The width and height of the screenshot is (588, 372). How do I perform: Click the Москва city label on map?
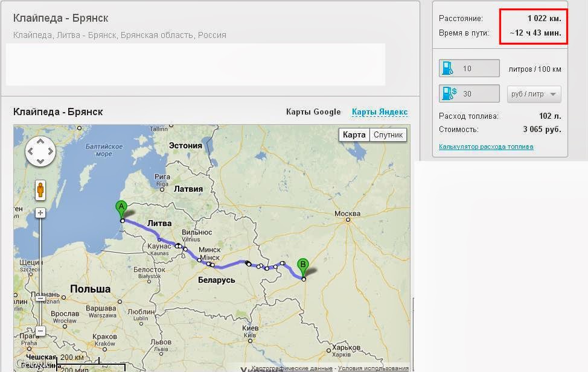[x=347, y=213]
